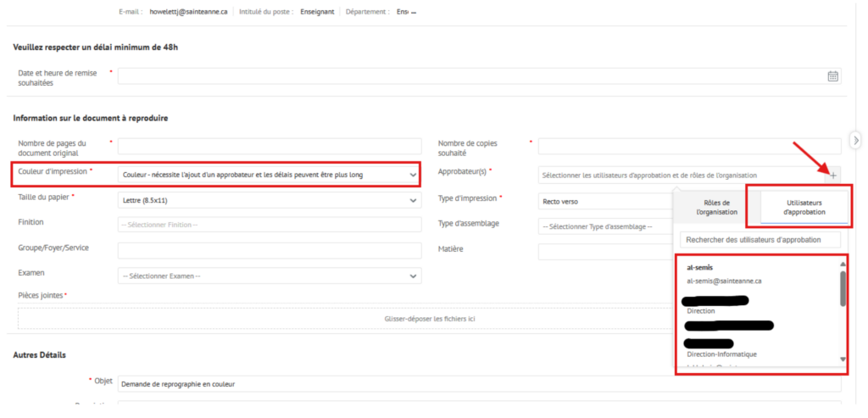
Task: Select the Utilisateurs d'approbation tab
Action: (x=804, y=207)
